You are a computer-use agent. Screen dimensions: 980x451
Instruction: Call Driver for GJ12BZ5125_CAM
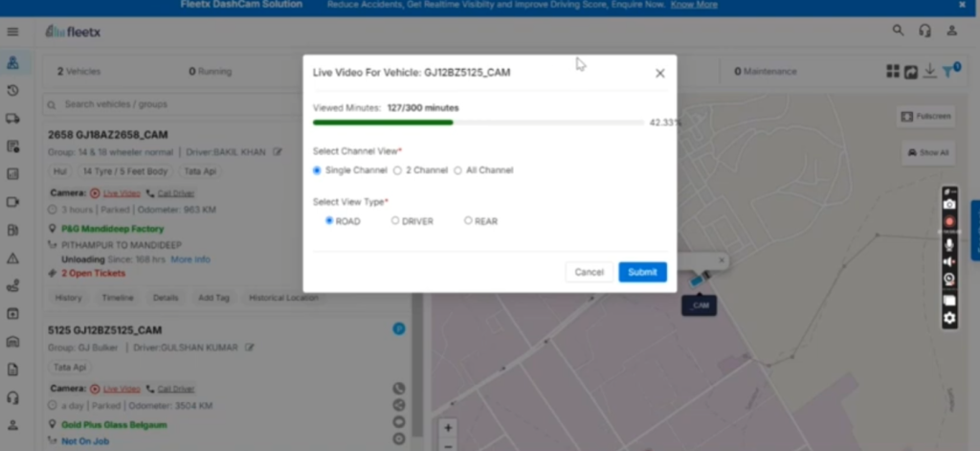tap(176, 389)
